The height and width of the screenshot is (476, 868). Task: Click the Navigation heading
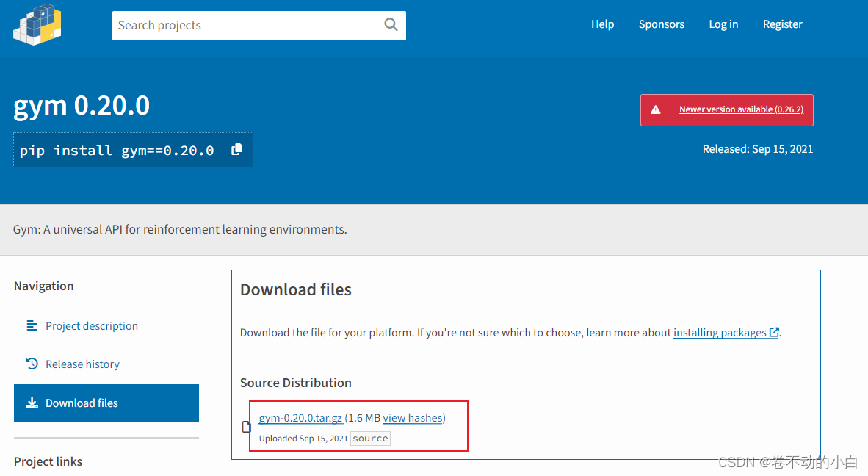click(x=44, y=286)
